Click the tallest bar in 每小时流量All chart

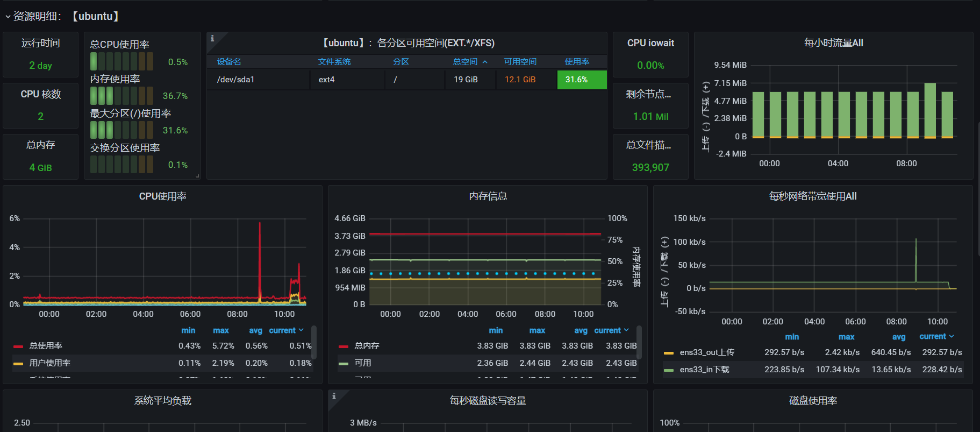(930, 110)
